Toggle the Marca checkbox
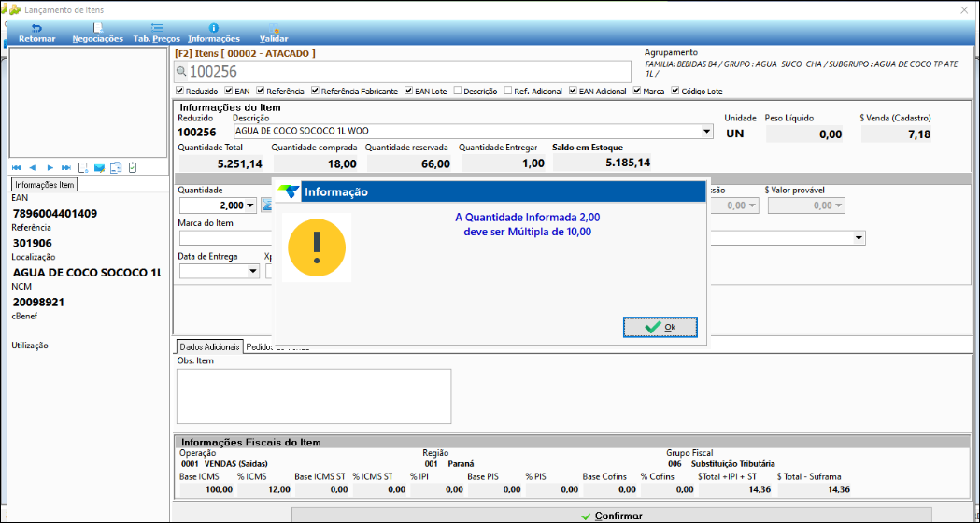980x523 pixels. click(x=637, y=91)
